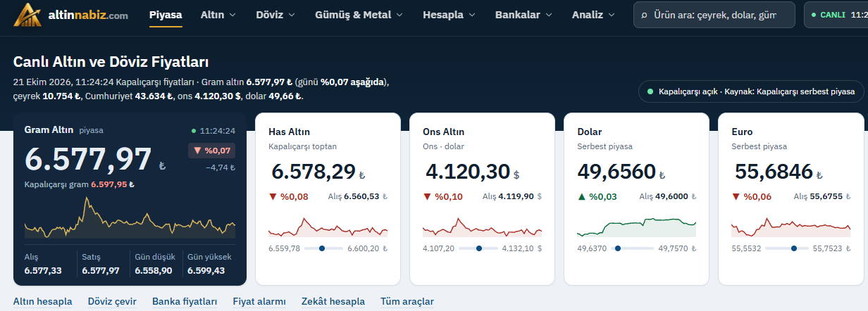Click the Dolar %0,03 up indicator
The width and height of the screenshot is (868, 311).
597,197
